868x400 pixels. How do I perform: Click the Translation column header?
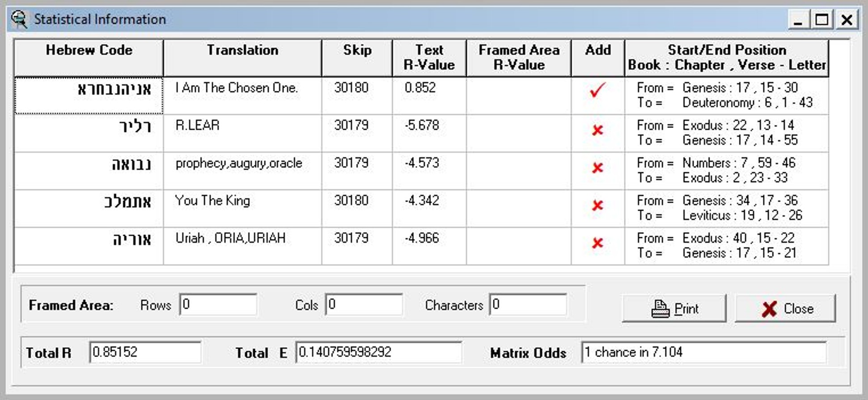242,58
